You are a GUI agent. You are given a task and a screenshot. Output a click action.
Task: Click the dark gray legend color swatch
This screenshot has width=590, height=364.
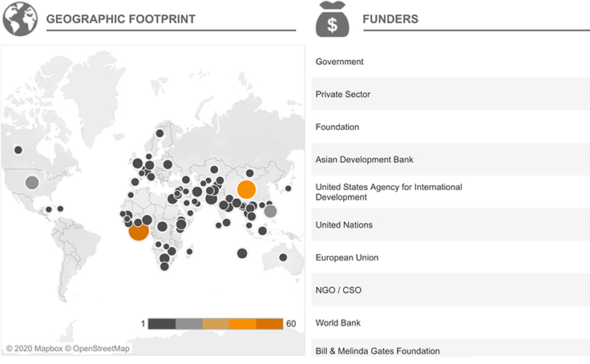coord(162,324)
